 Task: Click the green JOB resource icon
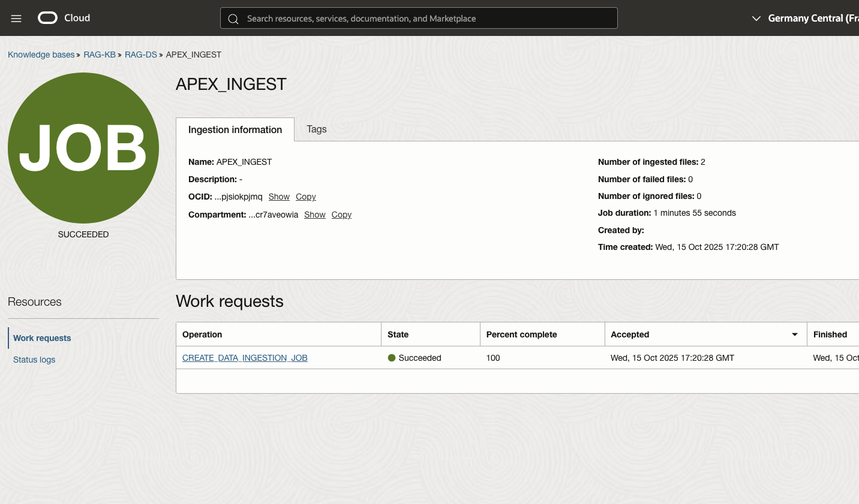click(83, 147)
